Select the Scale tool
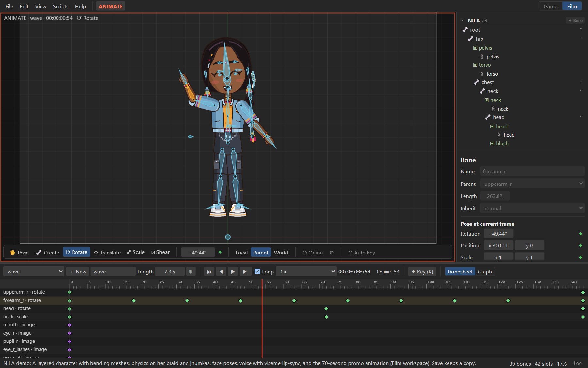 pyautogui.click(x=136, y=252)
